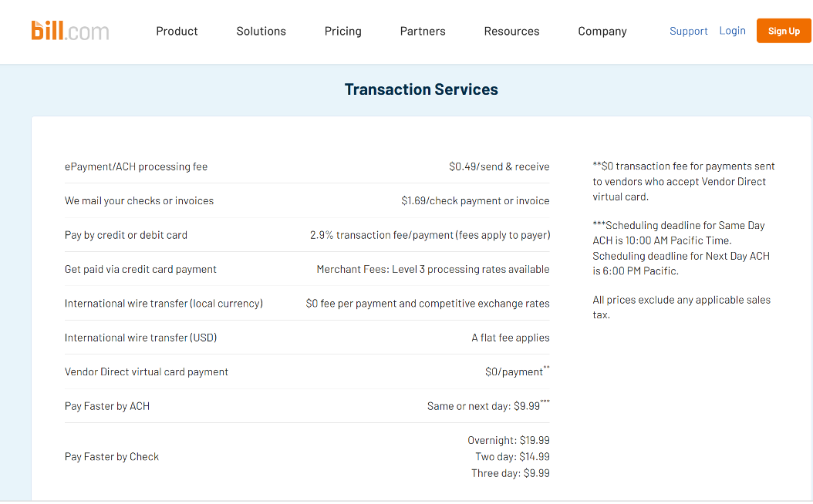The width and height of the screenshot is (813, 504).
Task: Click the Merchant Fees Level 3 processing text
Action: point(433,269)
